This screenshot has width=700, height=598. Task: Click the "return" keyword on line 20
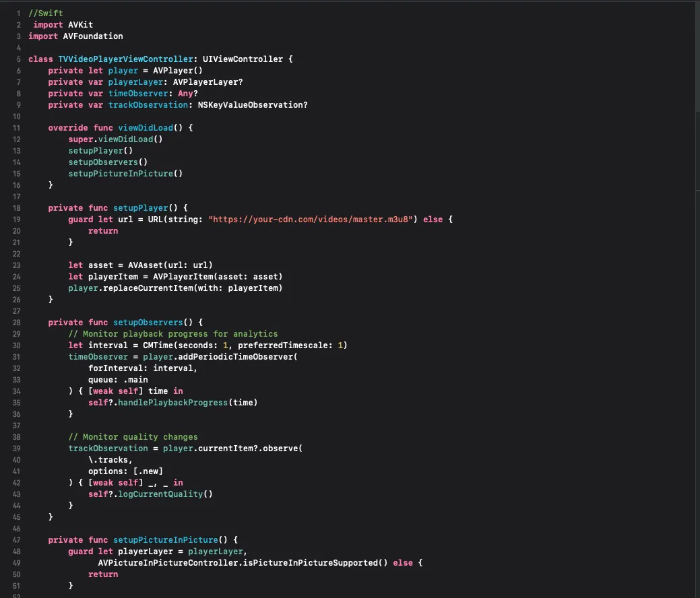tap(103, 231)
